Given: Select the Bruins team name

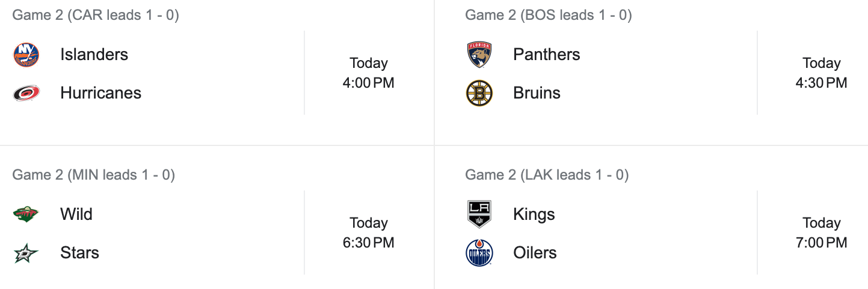Looking at the screenshot, I should tap(537, 93).
